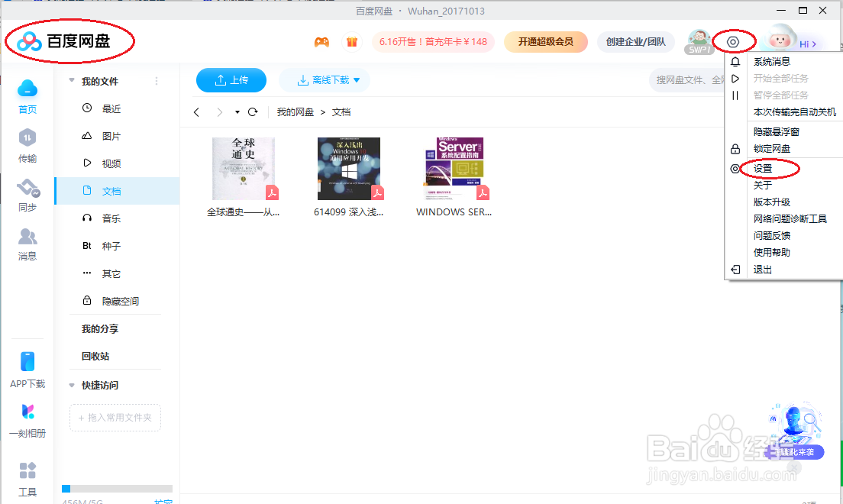Refresh the current folder listing

253,112
